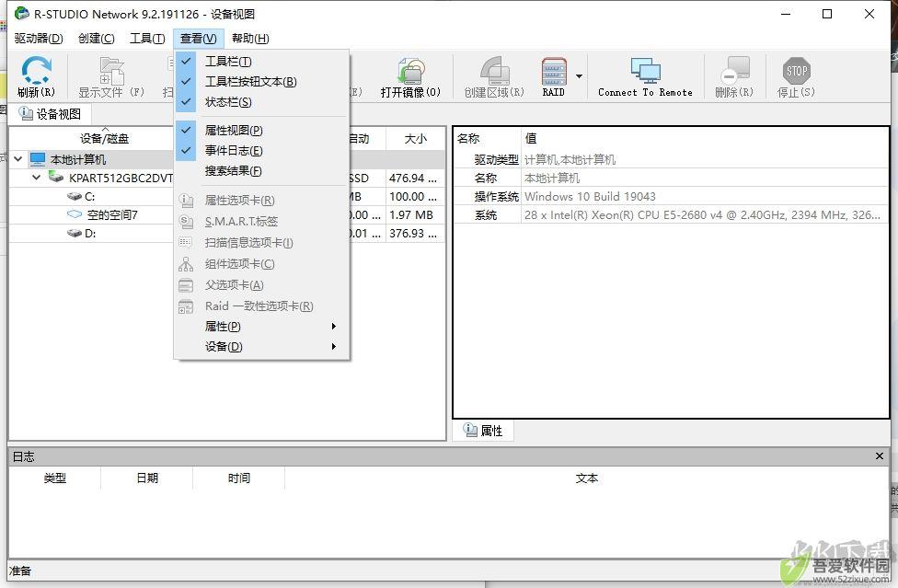Select the Intel Xeon CPU system value
The width and height of the screenshot is (898, 588).
pos(702,214)
